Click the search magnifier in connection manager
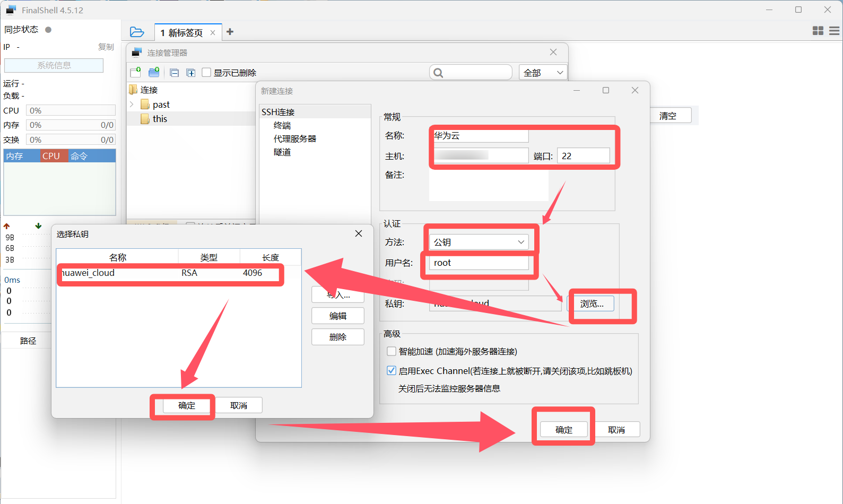This screenshot has width=843, height=504. tap(438, 73)
